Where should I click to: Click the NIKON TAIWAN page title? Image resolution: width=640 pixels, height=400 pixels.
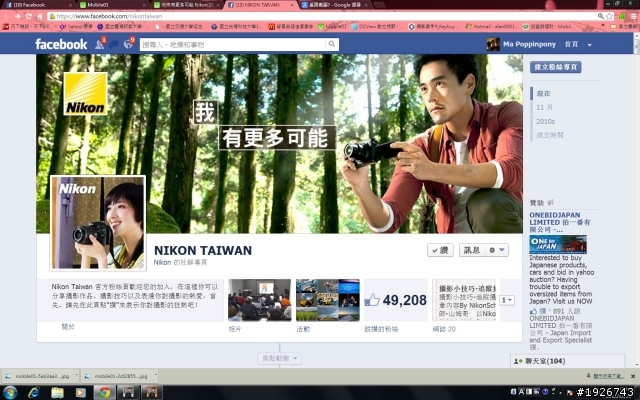click(x=203, y=250)
